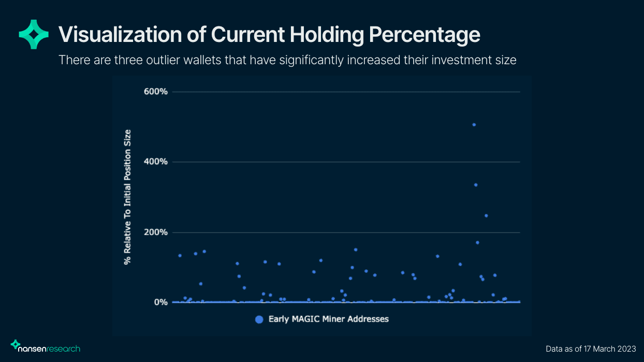Click the rotated y-axis title on the chart
The width and height of the screenshot is (644, 362).
tap(127, 197)
